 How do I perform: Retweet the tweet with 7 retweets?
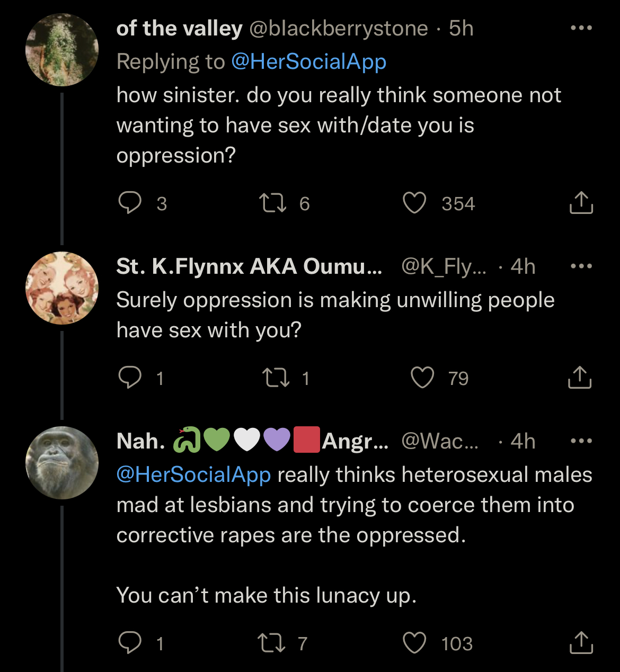click(x=271, y=643)
